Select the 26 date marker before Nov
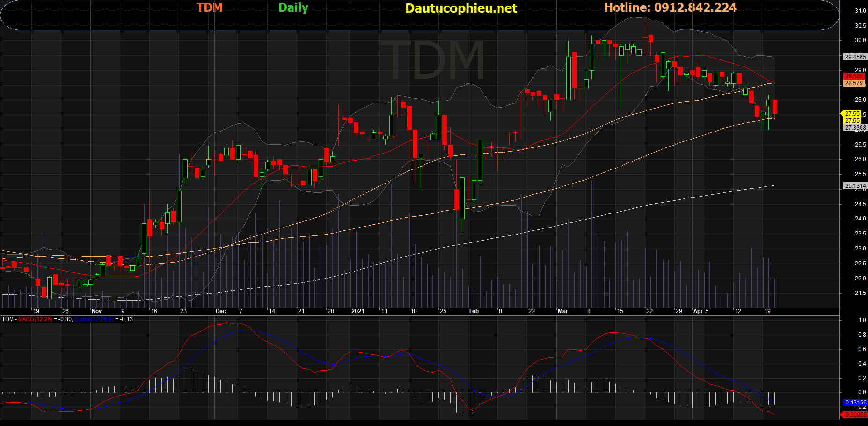Image resolution: width=868 pixels, height=426 pixels. coord(65,311)
